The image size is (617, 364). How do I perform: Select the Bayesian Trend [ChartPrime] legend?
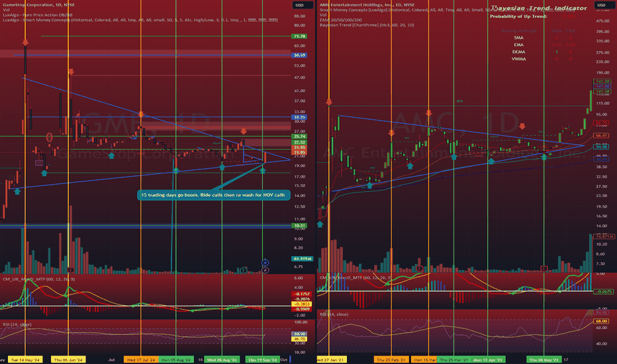click(367, 24)
